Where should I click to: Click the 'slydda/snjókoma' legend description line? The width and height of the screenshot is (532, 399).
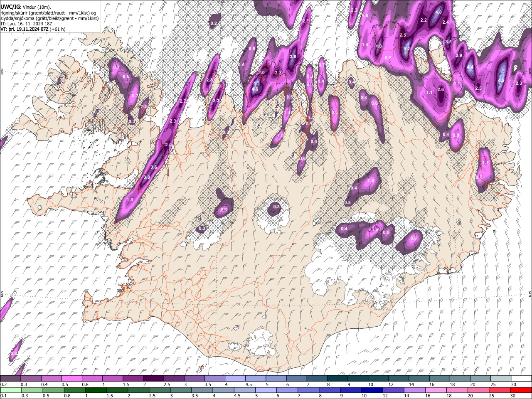(49, 18)
